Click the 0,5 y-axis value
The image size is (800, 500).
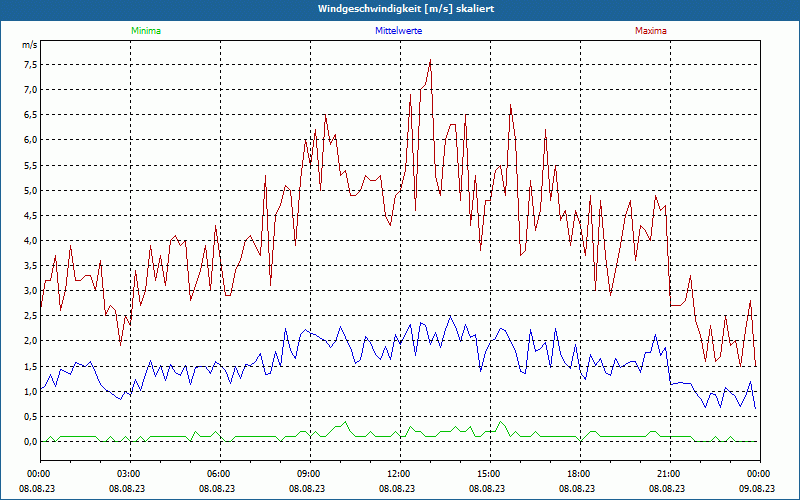click(x=30, y=416)
